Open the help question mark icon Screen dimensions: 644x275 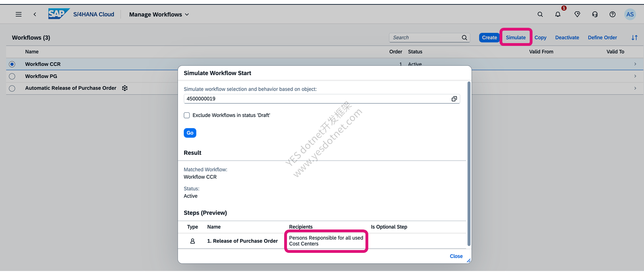click(613, 14)
